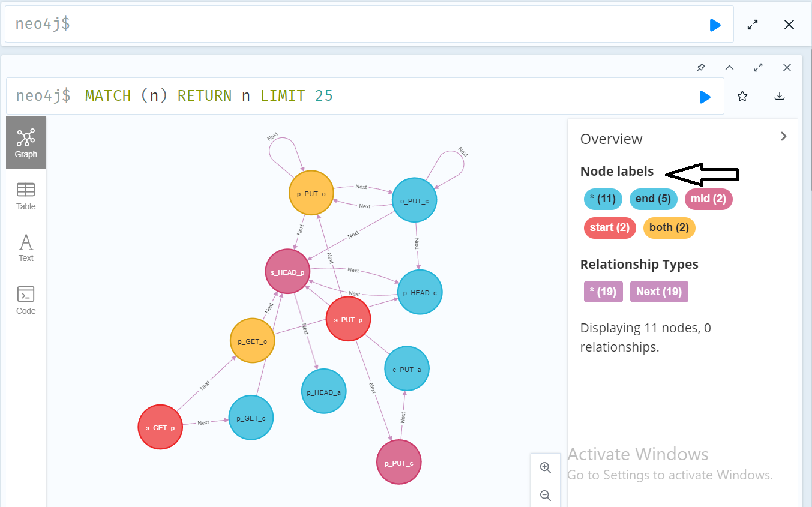The height and width of the screenshot is (507, 812).
Task: Collapse the Overview side panel
Action: point(783,136)
